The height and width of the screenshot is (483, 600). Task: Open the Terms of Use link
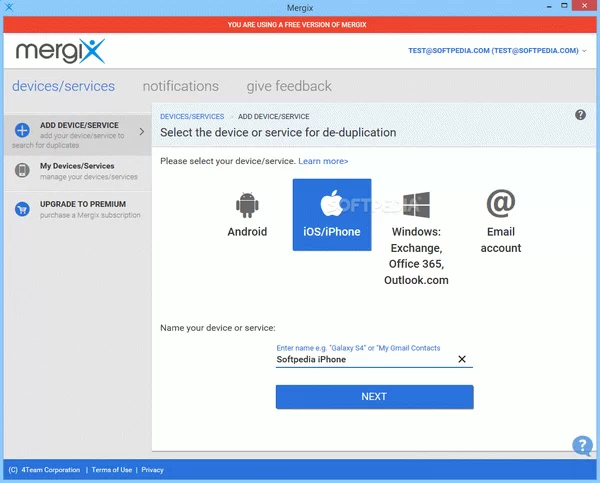111,470
